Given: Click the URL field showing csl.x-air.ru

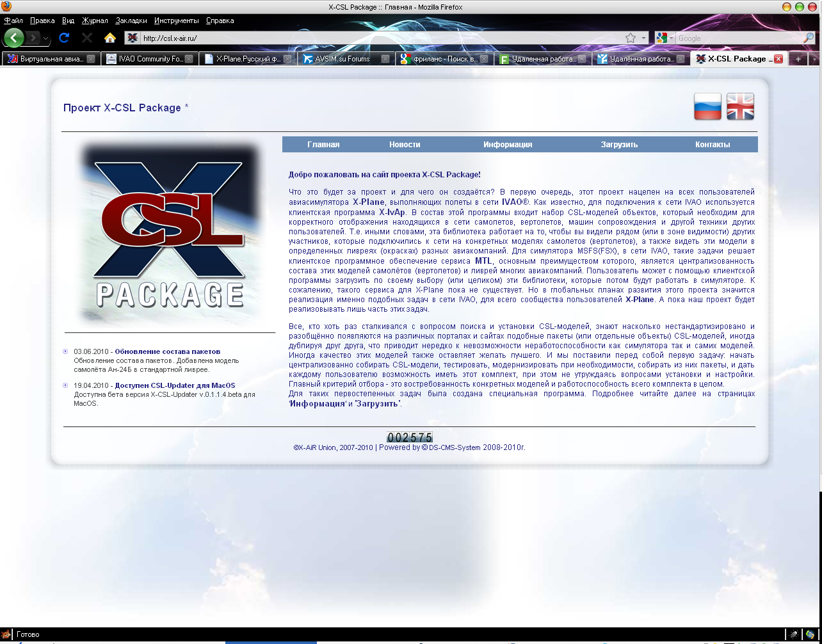Looking at the screenshot, I should (x=381, y=38).
